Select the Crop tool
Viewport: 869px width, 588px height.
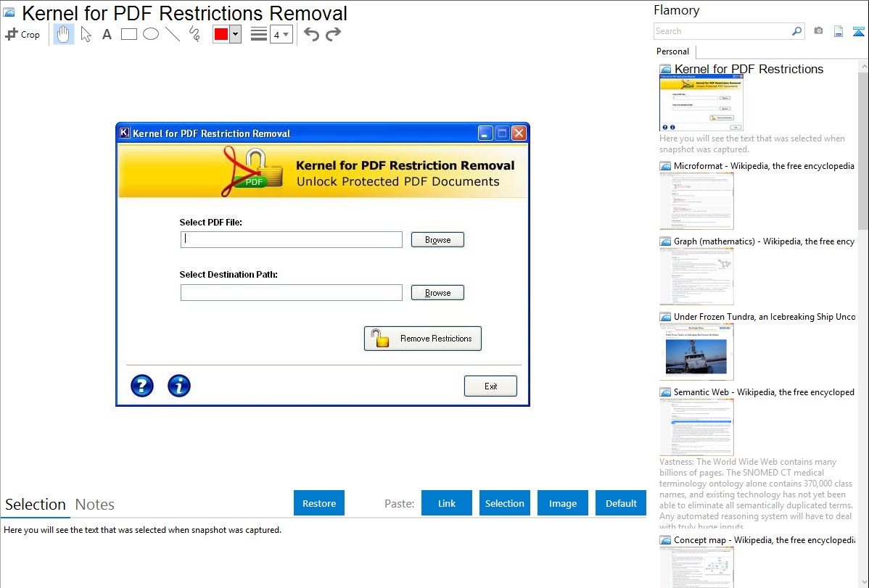pos(22,34)
